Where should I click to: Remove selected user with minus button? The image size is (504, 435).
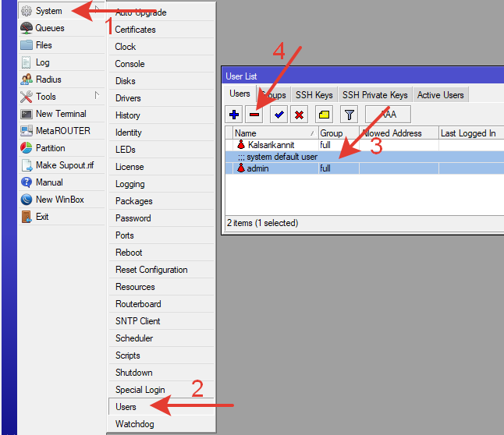coord(254,115)
